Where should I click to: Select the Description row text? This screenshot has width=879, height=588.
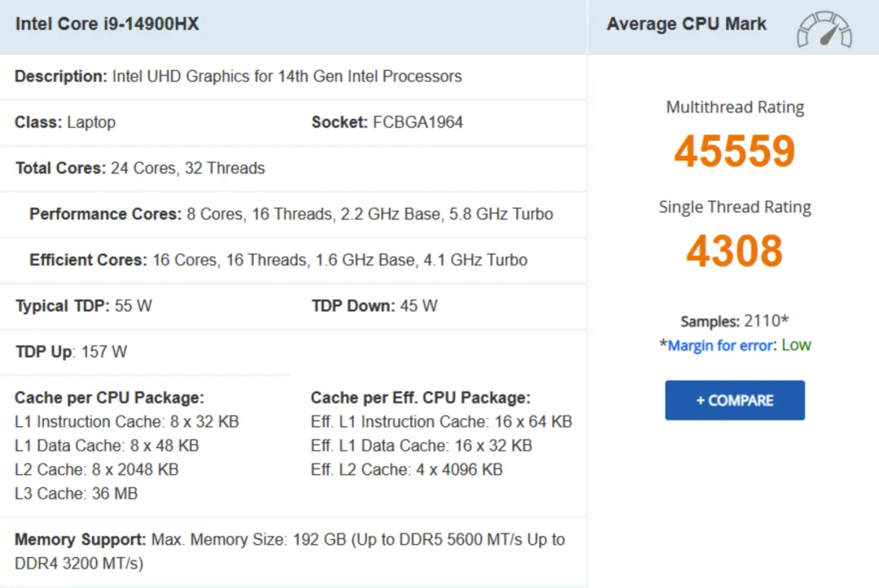238,76
